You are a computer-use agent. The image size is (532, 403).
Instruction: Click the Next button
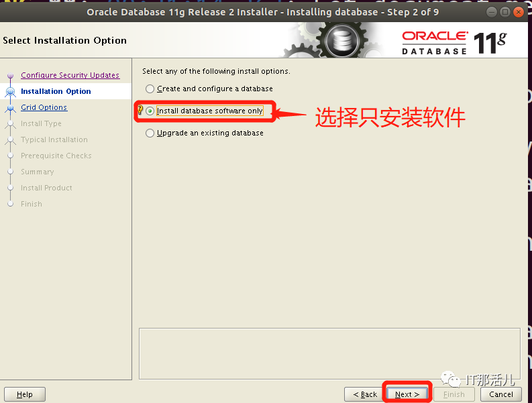point(407,394)
